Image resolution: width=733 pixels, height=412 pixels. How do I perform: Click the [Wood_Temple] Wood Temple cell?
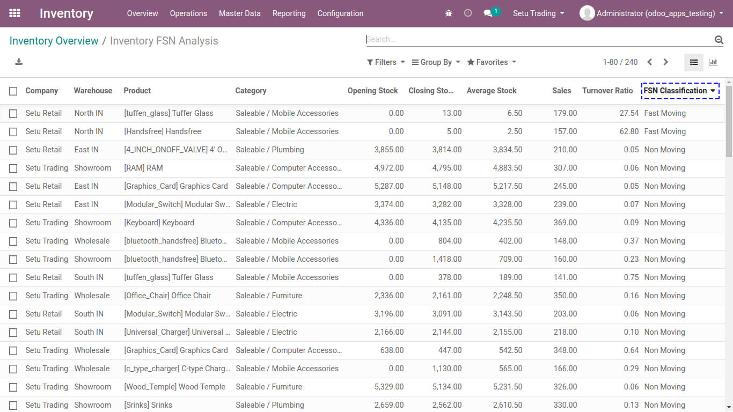tap(175, 387)
